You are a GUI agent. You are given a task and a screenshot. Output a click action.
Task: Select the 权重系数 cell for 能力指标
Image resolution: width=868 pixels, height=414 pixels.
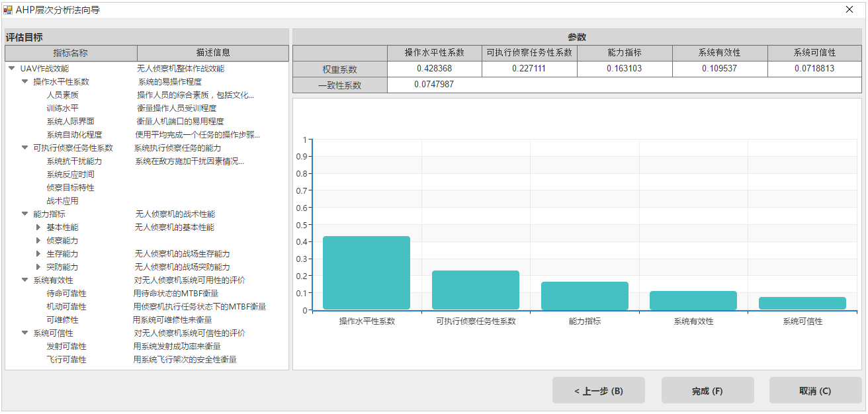pyautogui.click(x=625, y=69)
